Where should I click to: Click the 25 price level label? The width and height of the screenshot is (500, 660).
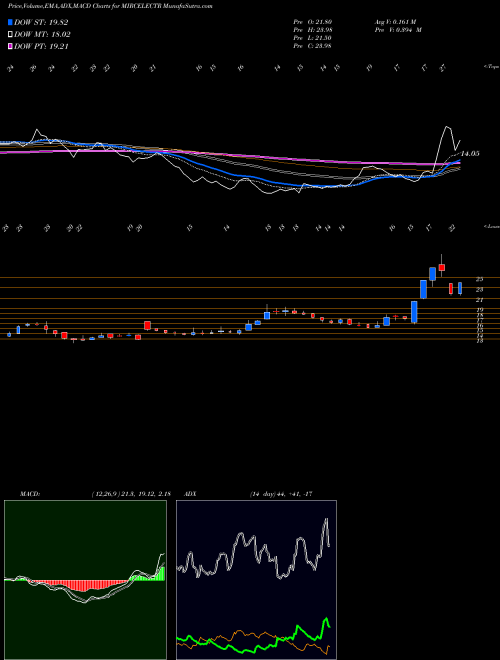(x=479, y=279)
